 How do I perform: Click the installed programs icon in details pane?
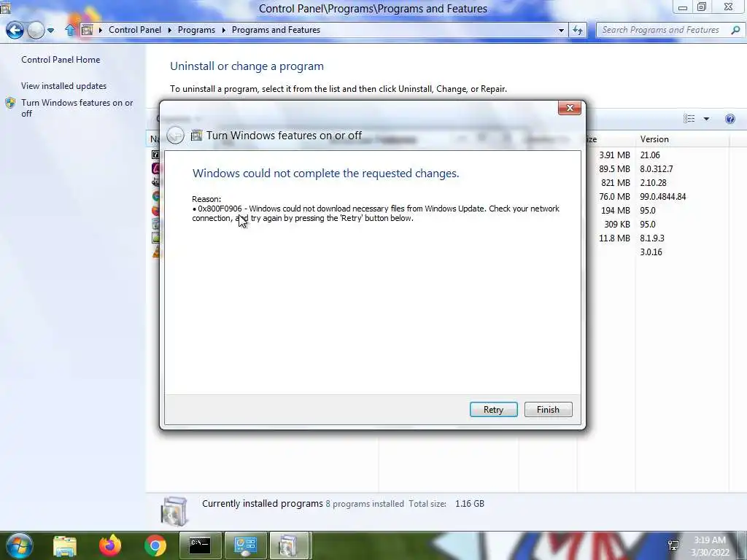(x=174, y=511)
